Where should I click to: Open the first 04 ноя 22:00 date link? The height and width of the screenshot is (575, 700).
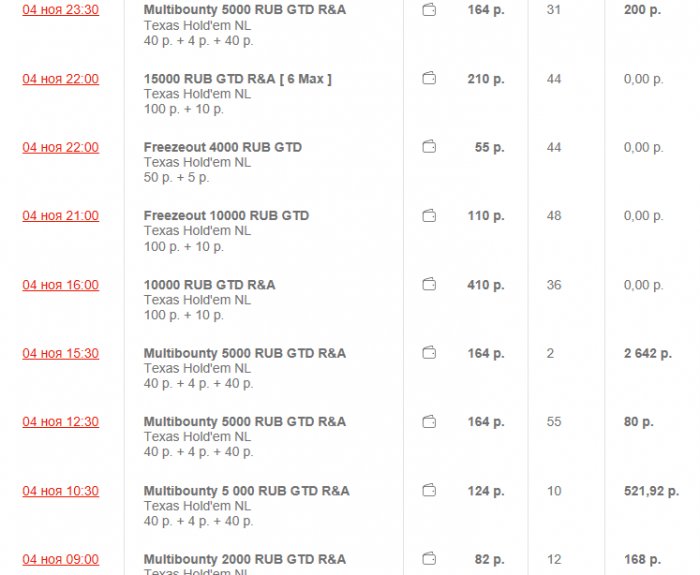[61, 79]
